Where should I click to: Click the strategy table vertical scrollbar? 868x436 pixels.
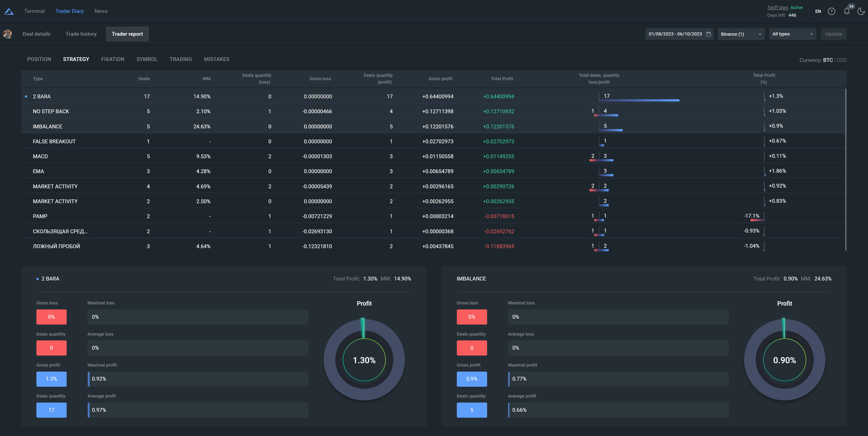[845, 168]
